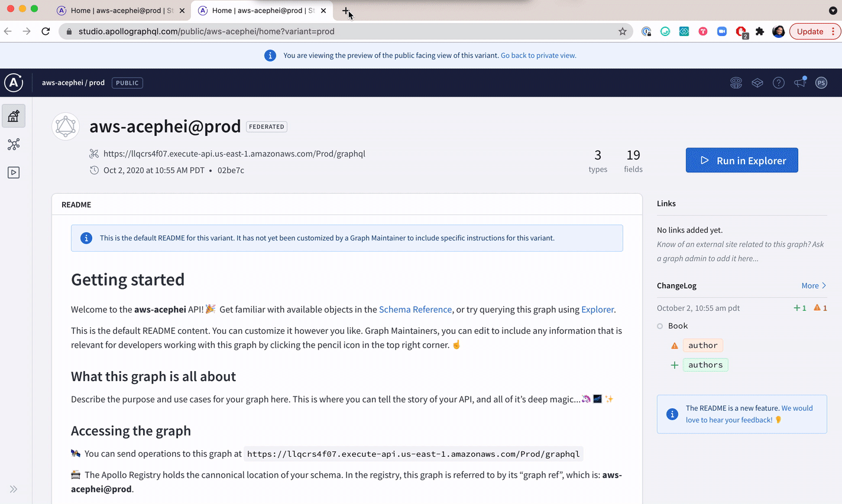Click the open box icon in header
The image size is (842, 504).
tap(757, 83)
